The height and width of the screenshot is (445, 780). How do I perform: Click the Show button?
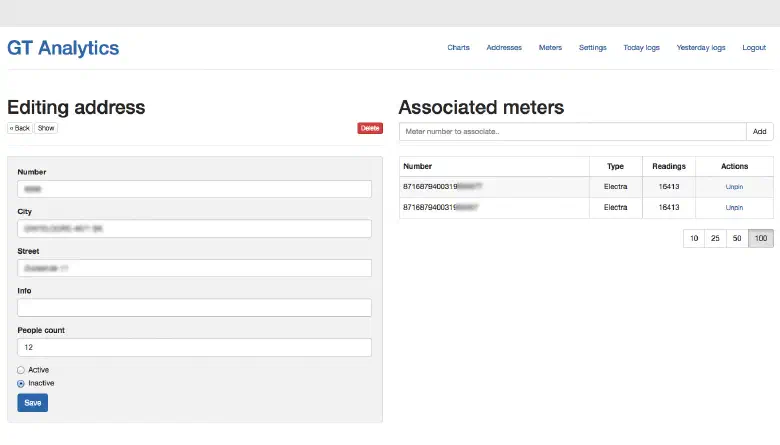click(x=46, y=128)
